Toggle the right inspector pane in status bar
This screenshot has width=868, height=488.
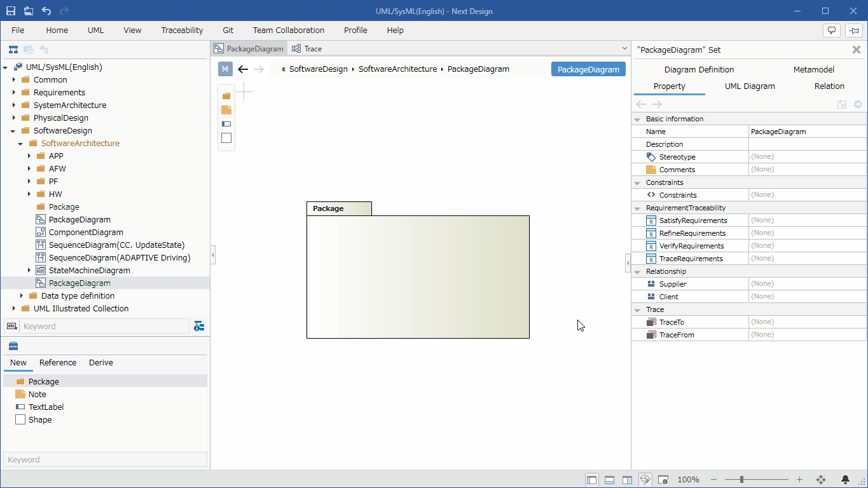(x=627, y=480)
